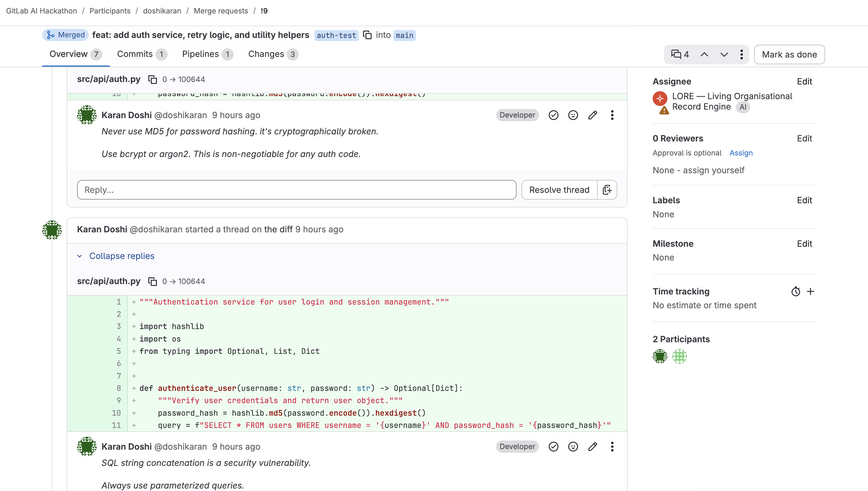Copy the auth-test source branch name
This screenshot has width=868, height=491.
(x=367, y=35)
